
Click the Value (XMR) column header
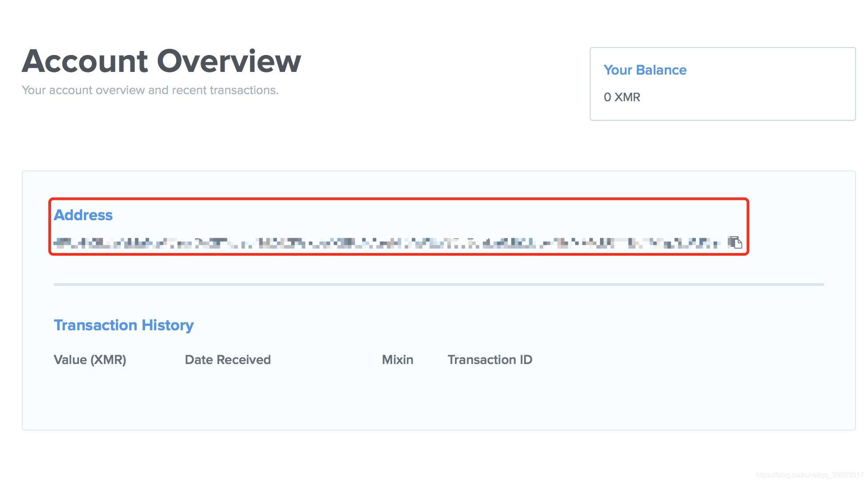[x=90, y=360]
